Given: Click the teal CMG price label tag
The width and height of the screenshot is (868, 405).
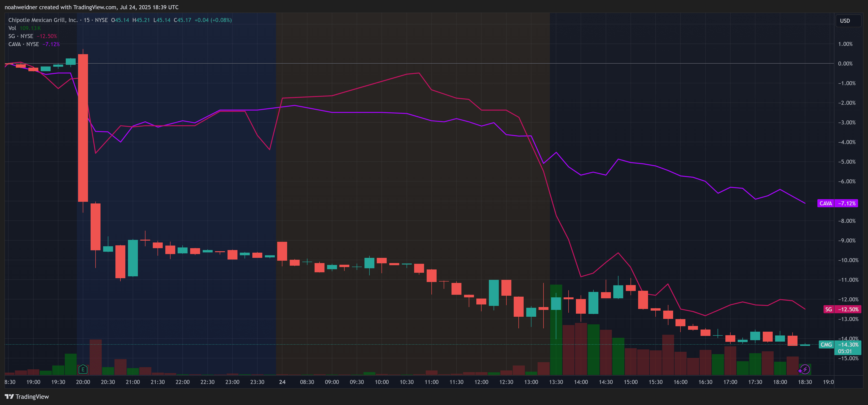Looking at the screenshot, I should pyautogui.click(x=826, y=344).
